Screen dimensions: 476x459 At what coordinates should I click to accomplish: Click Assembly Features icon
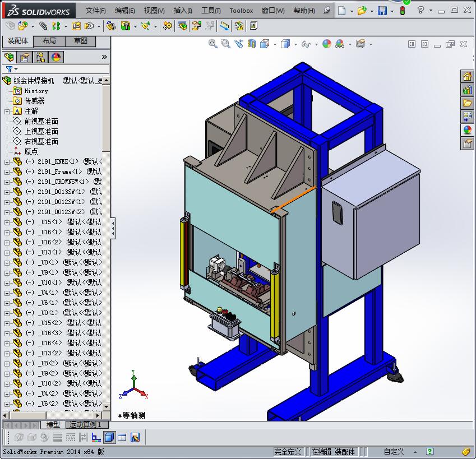[x=126, y=26]
